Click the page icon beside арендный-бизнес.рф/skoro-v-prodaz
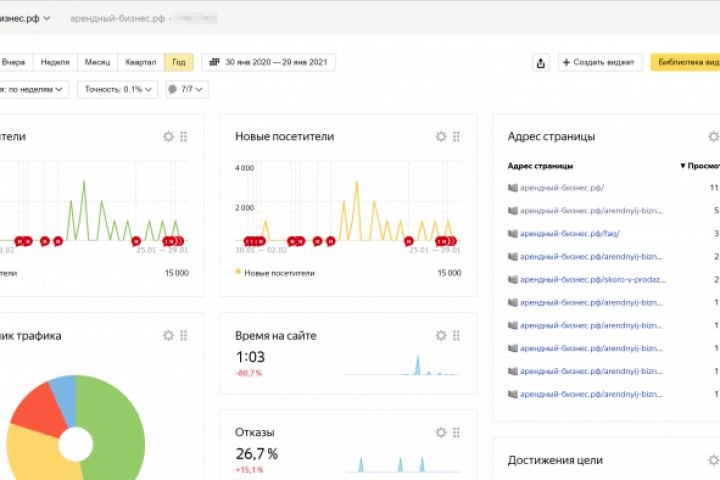The width and height of the screenshot is (720, 480). 512,279
